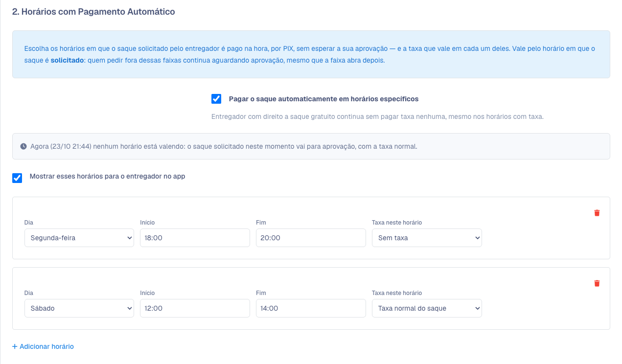This screenshot has height=364, width=622.
Task: Click the heading Horários com Pagamento Automático
Action: 93,12
